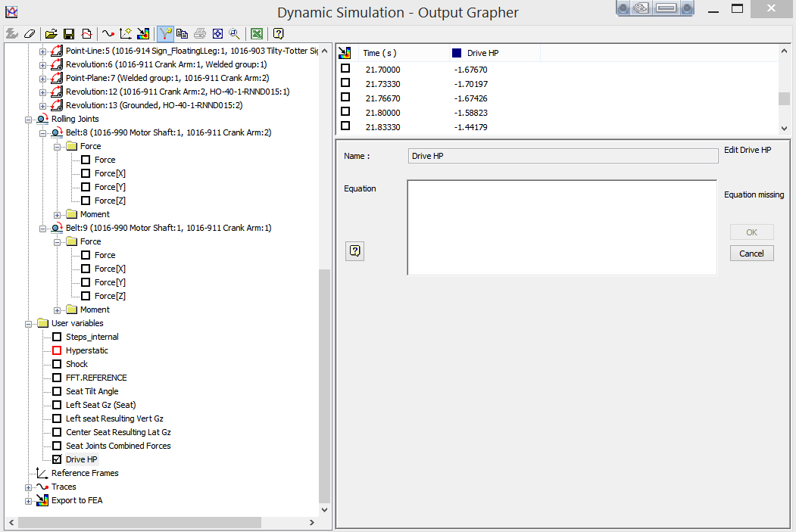Expand Moment folder under Belt:9

pos(58,310)
